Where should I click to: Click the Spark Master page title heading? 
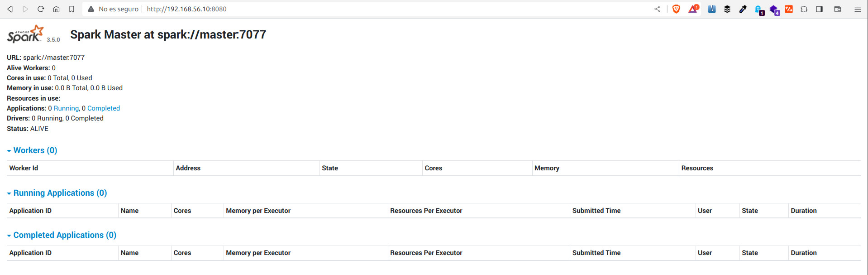click(x=168, y=34)
